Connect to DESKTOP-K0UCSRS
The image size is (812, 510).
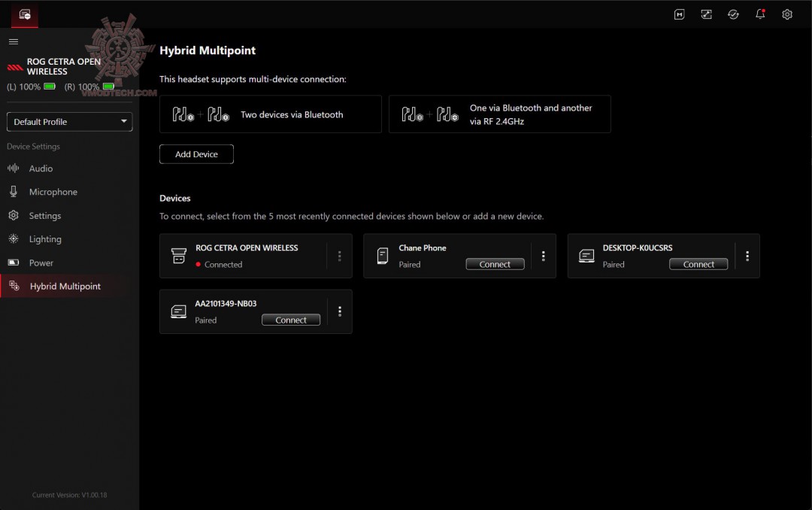pyautogui.click(x=698, y=264)
